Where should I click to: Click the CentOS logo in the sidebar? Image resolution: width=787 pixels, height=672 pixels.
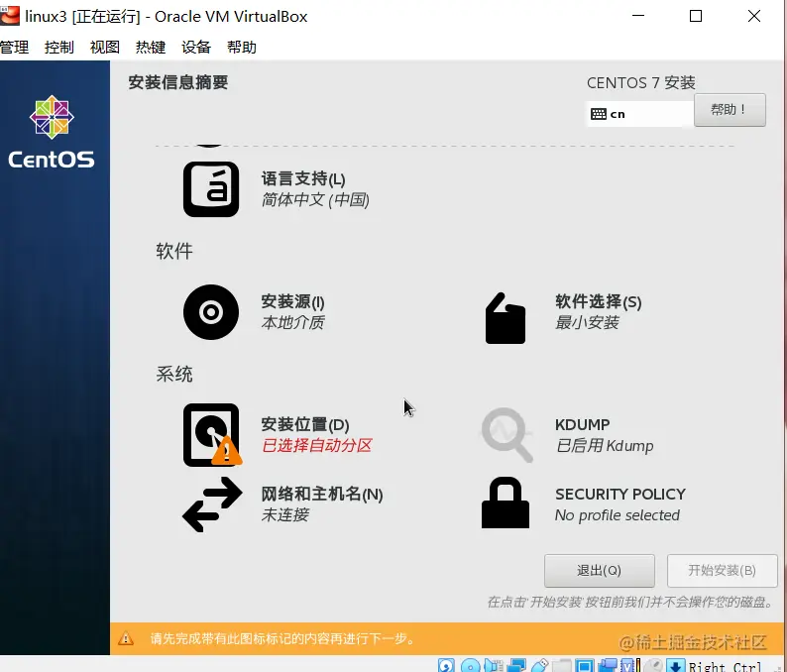click(52, 132)
